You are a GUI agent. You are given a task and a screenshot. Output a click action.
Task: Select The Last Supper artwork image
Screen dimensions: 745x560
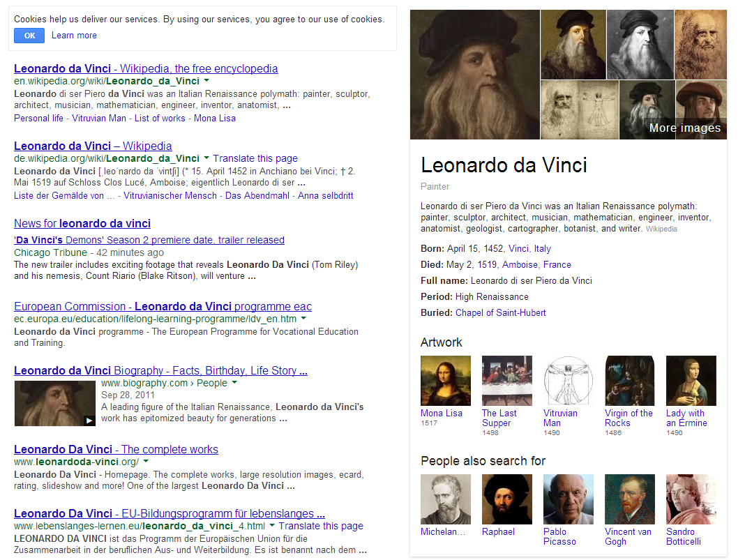click(507, 381)
